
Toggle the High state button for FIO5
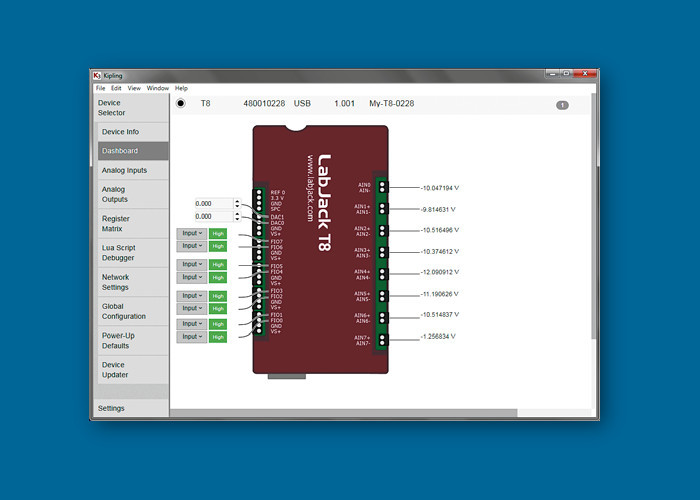pos(218,265)
